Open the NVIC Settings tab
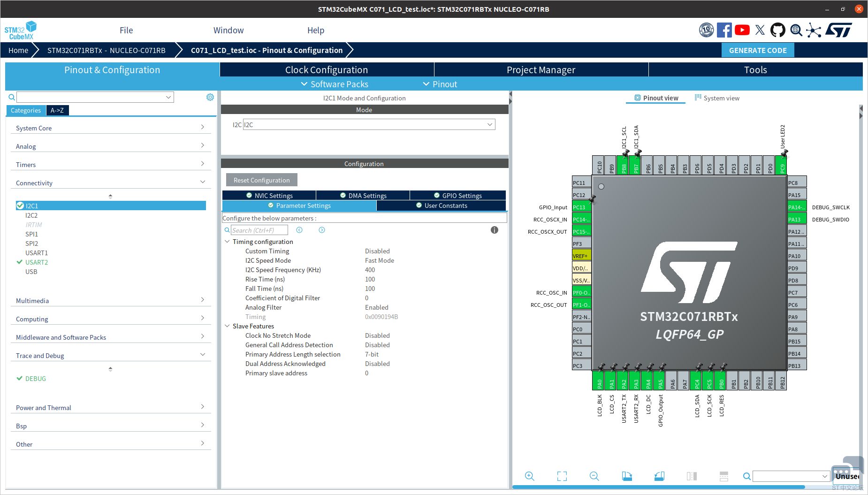This screenshot has width=868, height=495. click(x=269, y=195)
